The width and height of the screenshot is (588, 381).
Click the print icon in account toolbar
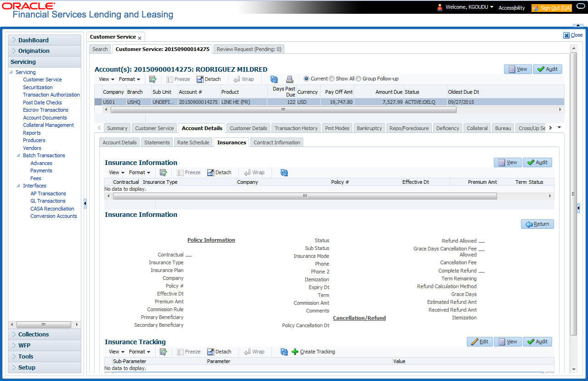[290, 79]
